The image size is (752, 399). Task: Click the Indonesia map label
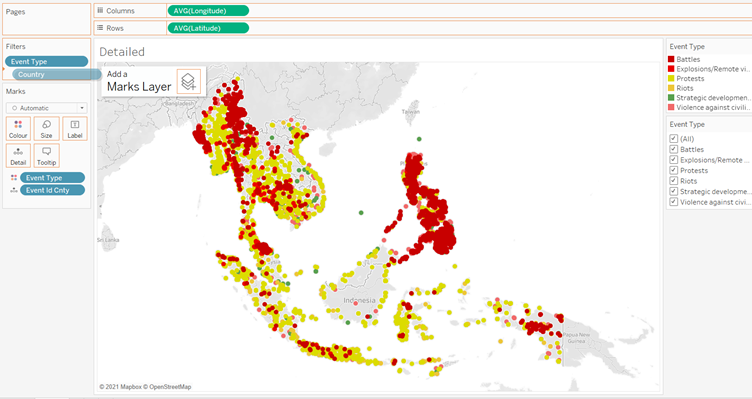click(x=359, y=300)
